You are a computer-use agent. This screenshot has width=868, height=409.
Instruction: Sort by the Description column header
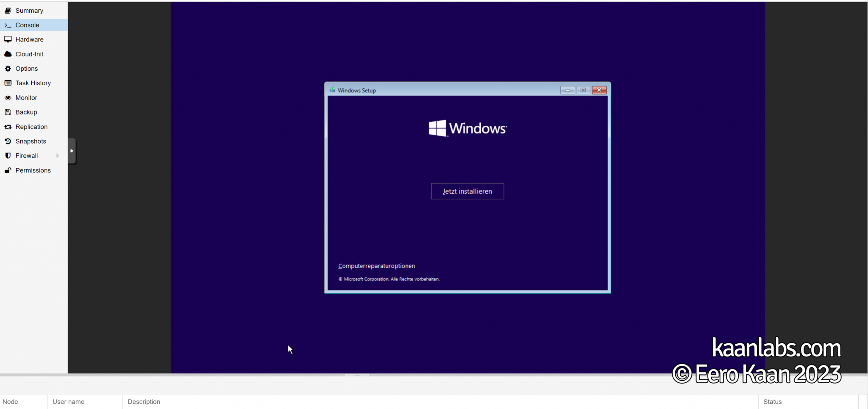tap(440, 402)
